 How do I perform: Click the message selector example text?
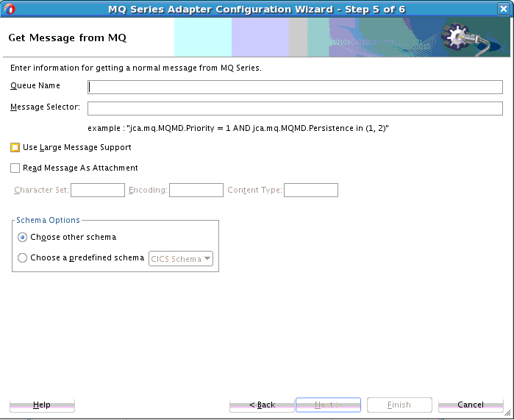(238, 128)
